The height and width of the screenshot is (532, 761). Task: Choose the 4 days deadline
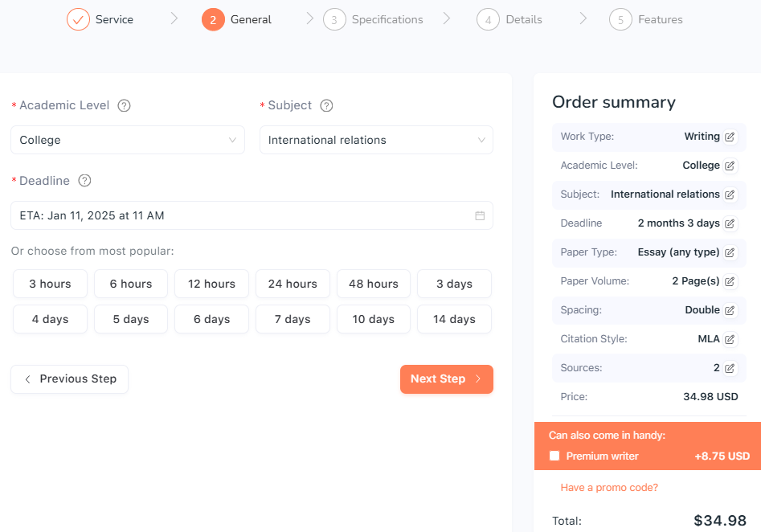[x=50, y=319]
